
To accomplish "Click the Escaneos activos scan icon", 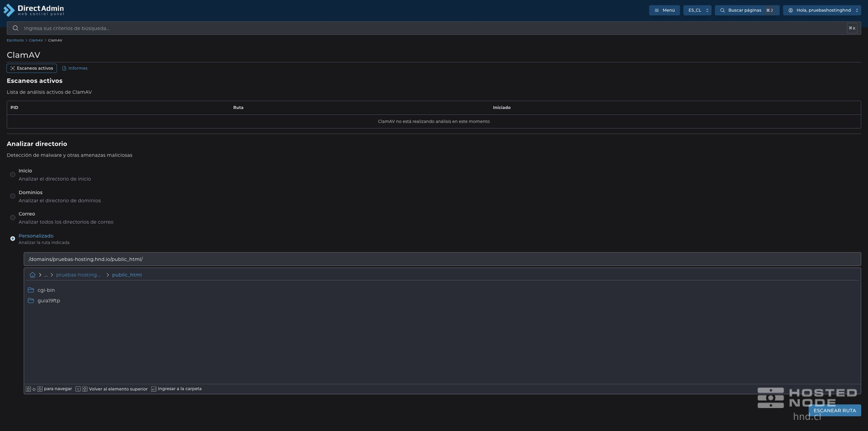I will 12,68.
